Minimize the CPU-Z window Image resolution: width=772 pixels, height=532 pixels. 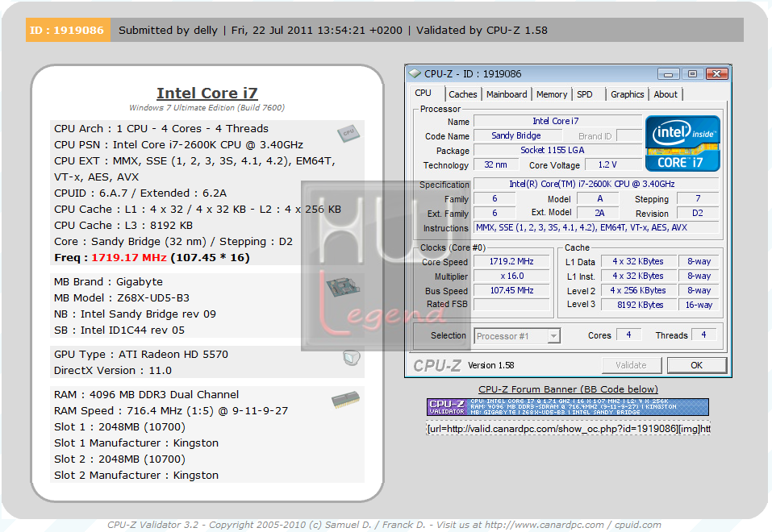pos(668,74)
